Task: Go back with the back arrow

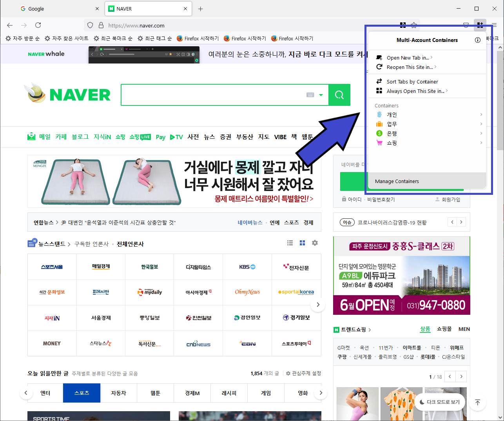Action: coord(10,25)
